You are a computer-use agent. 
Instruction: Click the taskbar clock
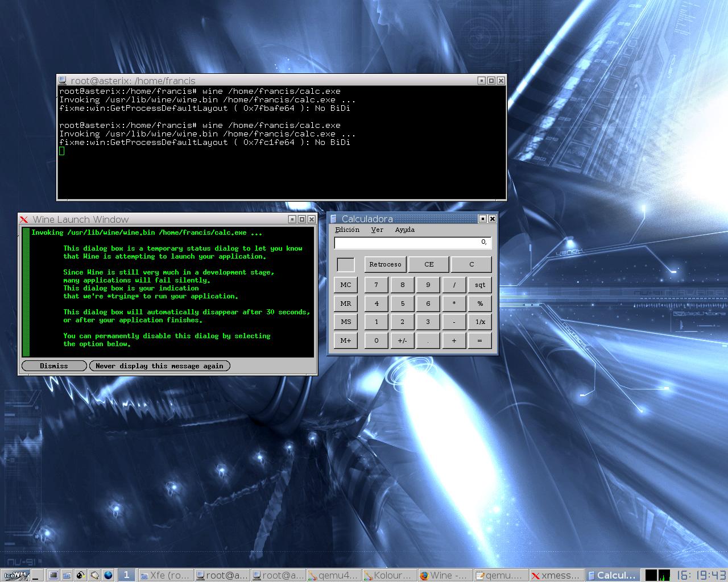point(701,575)
